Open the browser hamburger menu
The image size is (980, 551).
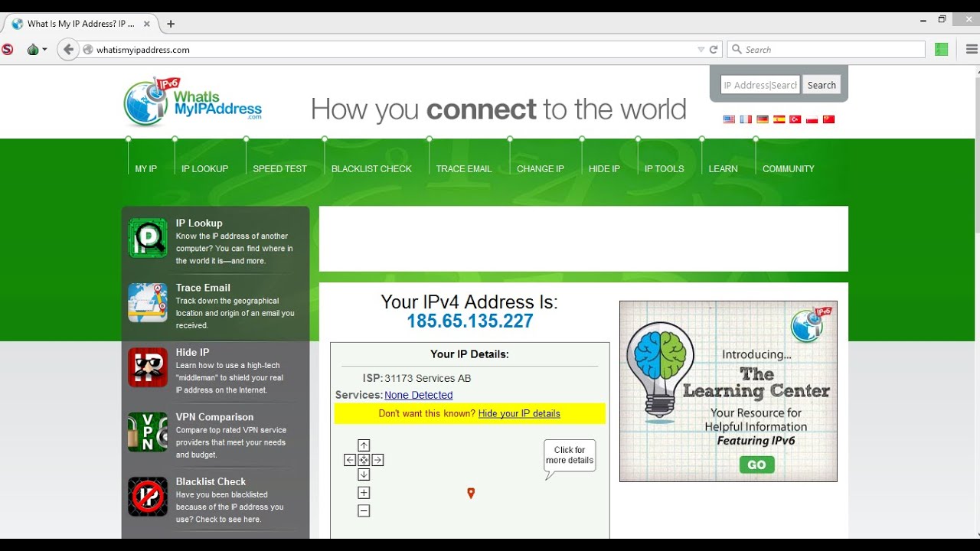click(x=972, y=50)
